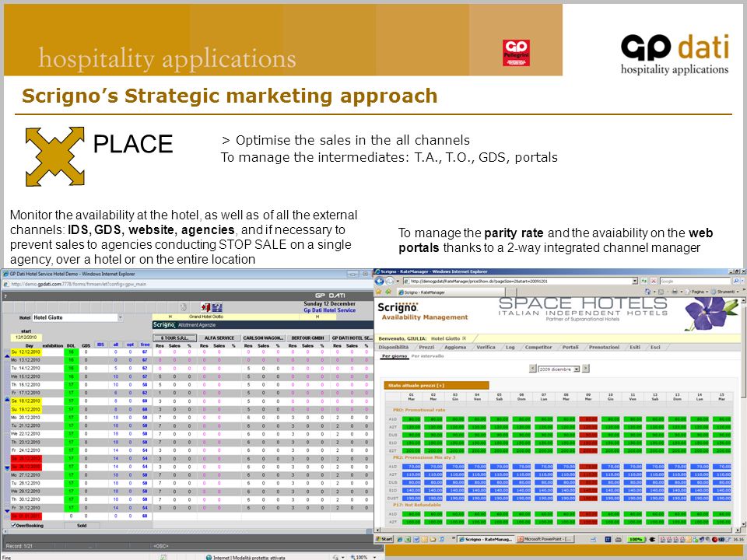Click the red GP Pellegrini logo in slide header
Viewport: 747px width, 560px height.
(516, 53)
